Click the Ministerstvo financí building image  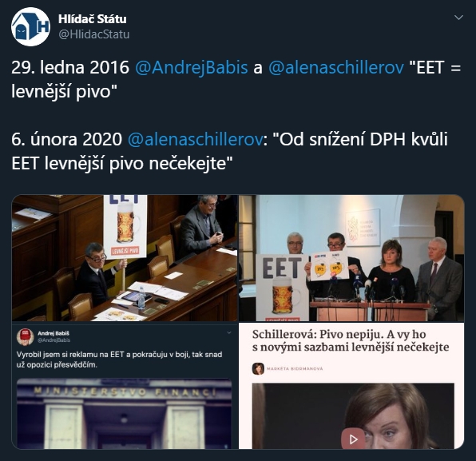124,414
